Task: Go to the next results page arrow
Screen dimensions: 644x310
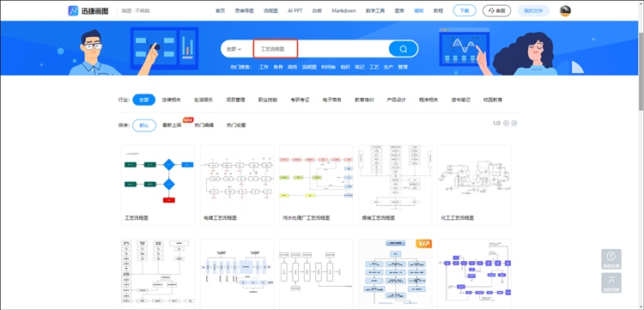Action: pyautogui.click(x=514, y=123)
